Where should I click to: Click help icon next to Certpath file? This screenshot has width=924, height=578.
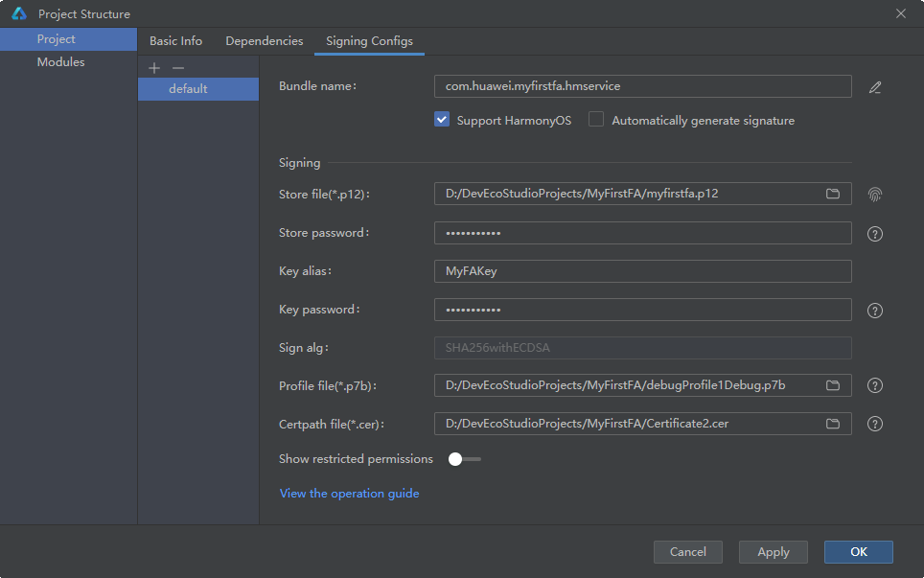pyautogui.click(x=875, y=424)
